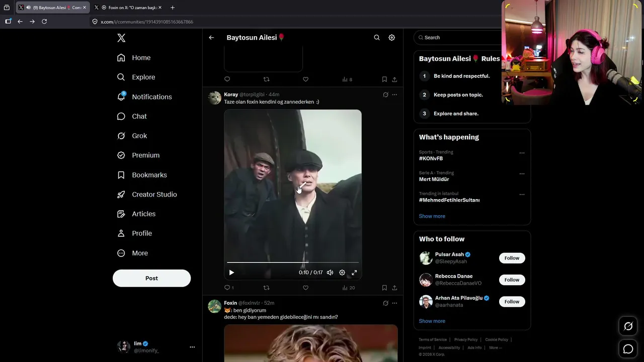Open Premium from sidebar
This screenshot has height=362, width=644.
tap(138, 155)
